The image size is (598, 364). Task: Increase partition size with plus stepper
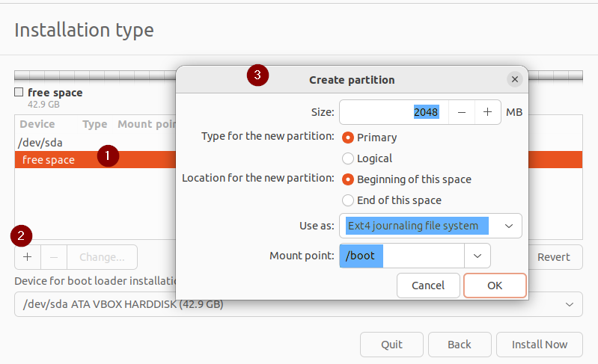point(487,112)
